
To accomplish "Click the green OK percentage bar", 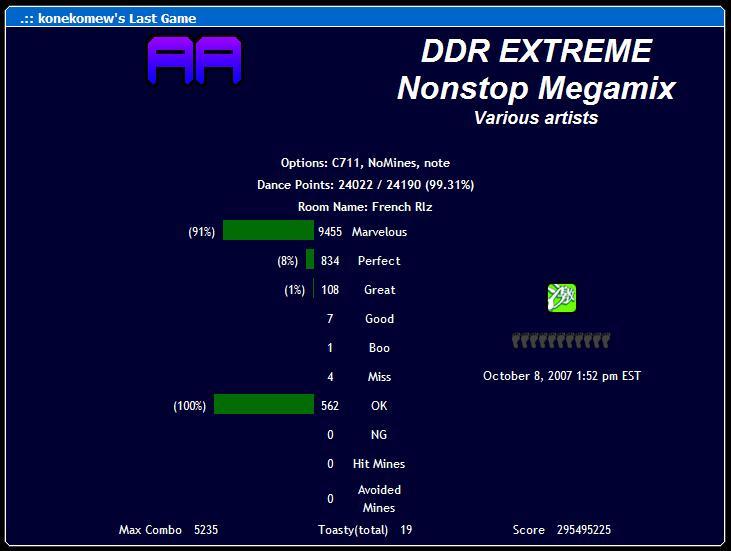I will click(x=263, y=405).
